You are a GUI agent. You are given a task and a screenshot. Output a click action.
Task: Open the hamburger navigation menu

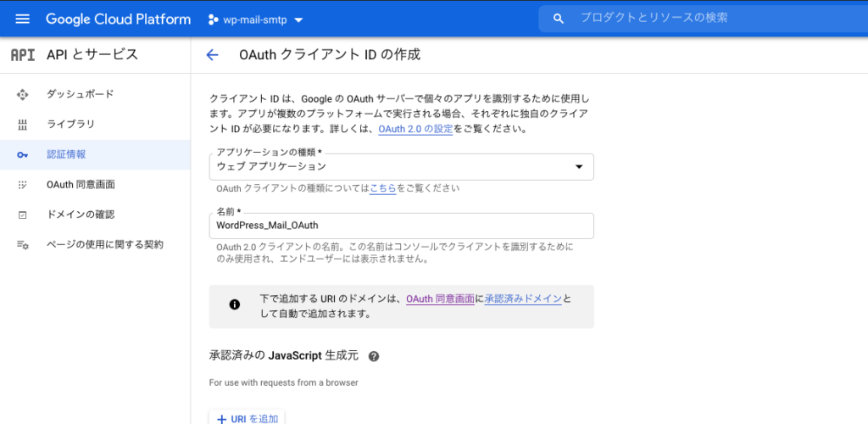23,19
